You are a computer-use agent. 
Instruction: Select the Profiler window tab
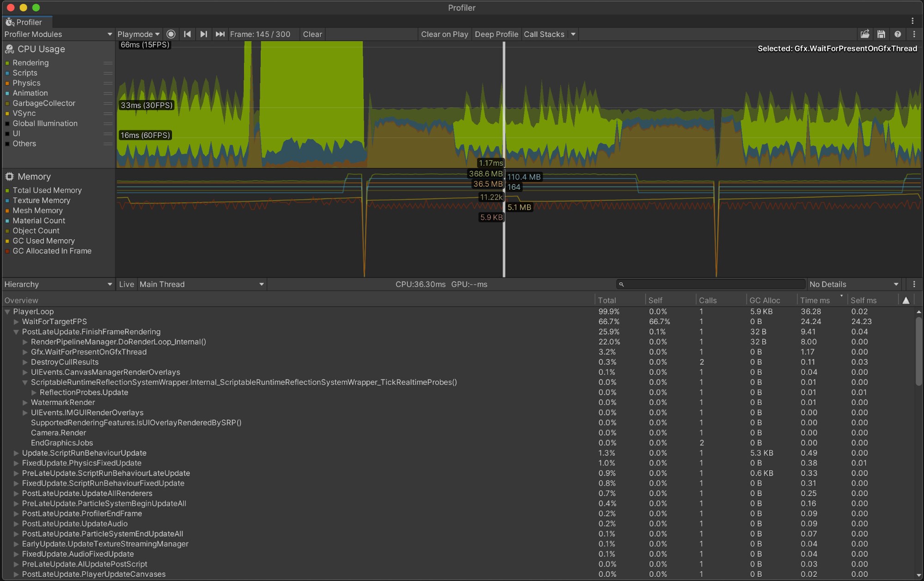27,22
